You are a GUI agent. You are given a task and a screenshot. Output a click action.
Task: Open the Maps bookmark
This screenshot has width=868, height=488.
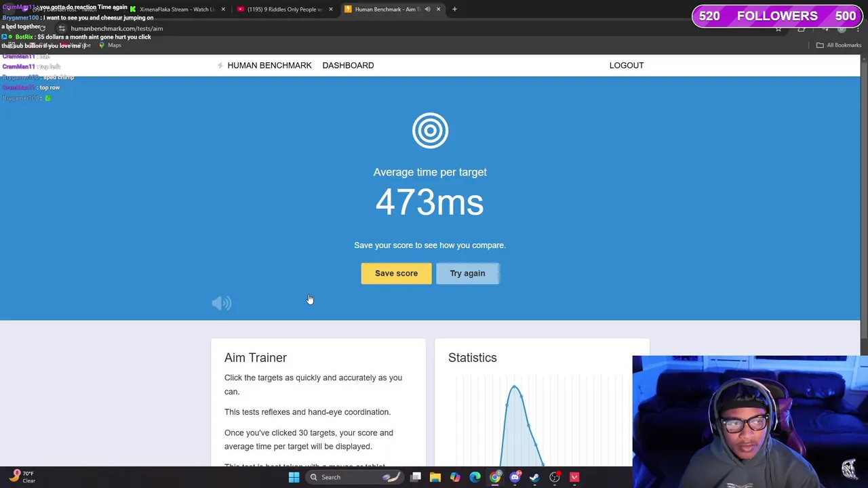(110, 45)
